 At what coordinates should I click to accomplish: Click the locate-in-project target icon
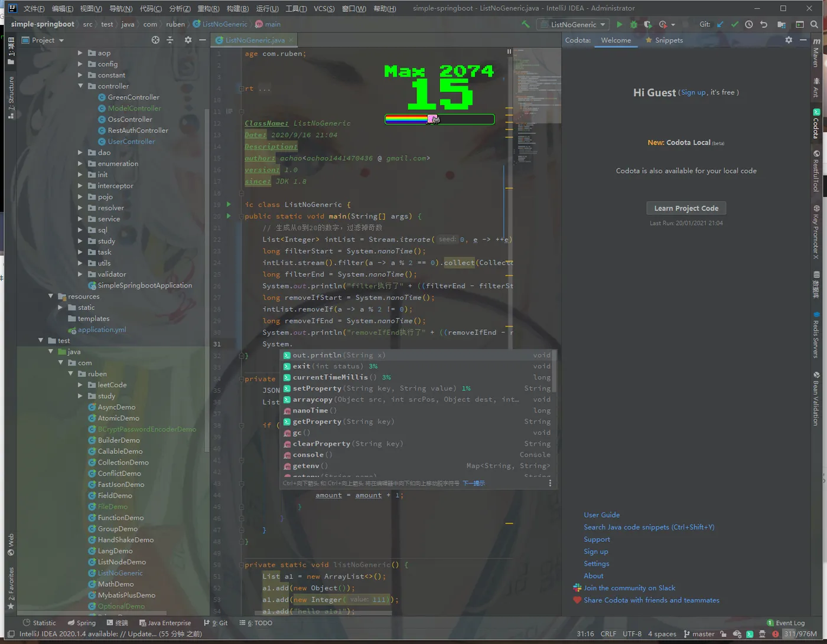coord(155,40)
